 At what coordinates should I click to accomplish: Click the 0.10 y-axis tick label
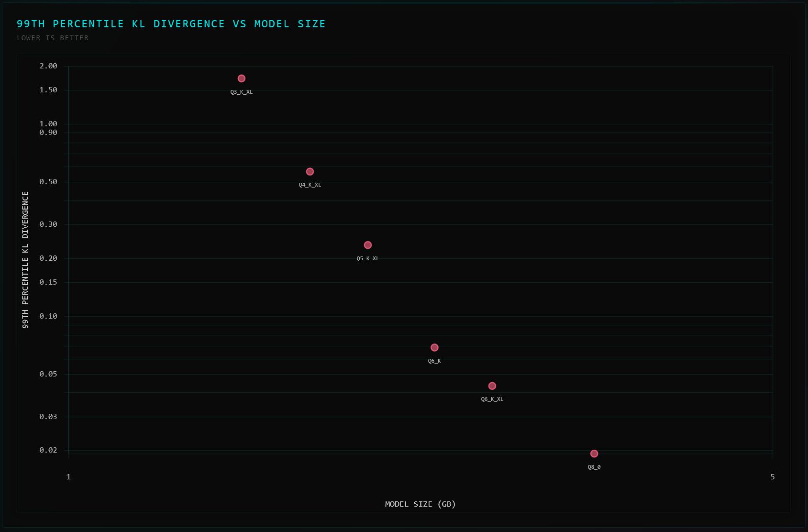pyautogui.click(x=48, y=316)
